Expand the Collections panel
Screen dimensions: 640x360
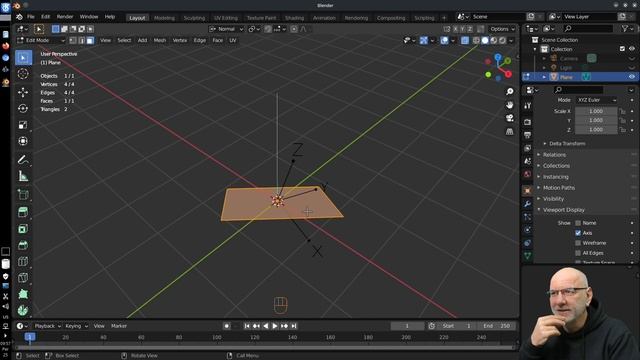[x=556, y=166]
